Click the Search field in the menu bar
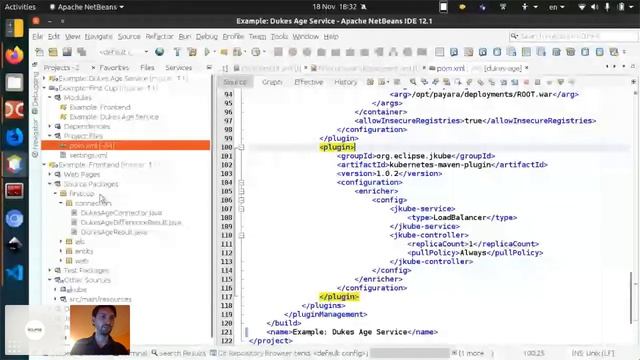640x360 pixels. (573, 36)
